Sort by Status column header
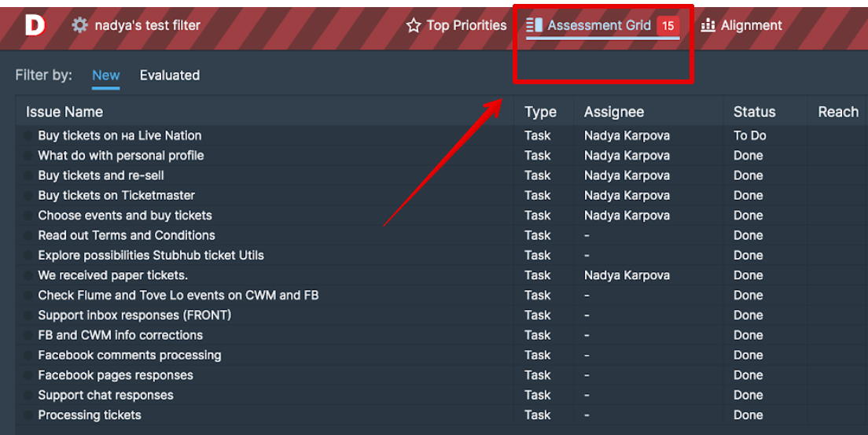 (x=754, y=112)
